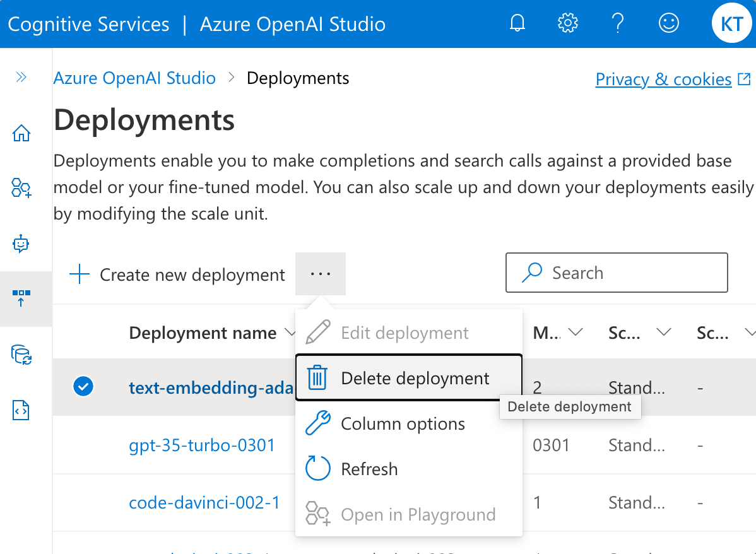Uncheck the text-embedding-ada row selection
Screen dimensions: 756x554
[83, 386]
